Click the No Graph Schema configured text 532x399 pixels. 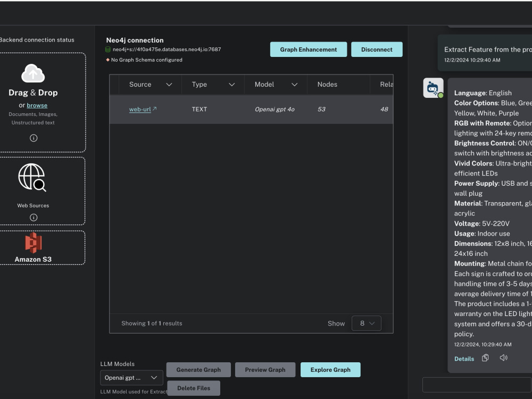147,60
